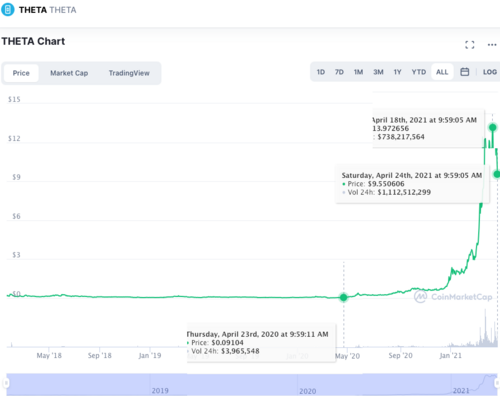The image size is (500, 396).
Task: Click the May '20 axis label
Action: pyautogui.click(x=347, y=356)
